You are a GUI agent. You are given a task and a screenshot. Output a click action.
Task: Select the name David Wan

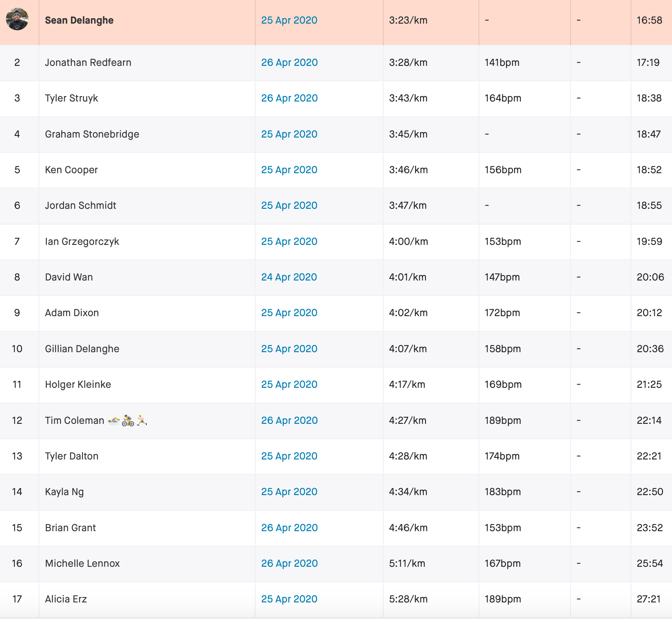click(69, 277)
